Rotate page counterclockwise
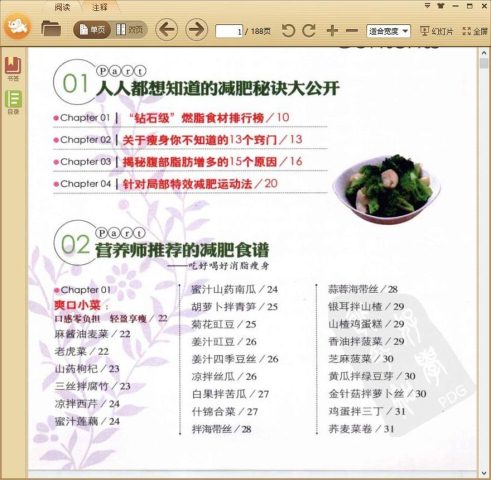Screen dimensions: 491x480 (288, 31)
